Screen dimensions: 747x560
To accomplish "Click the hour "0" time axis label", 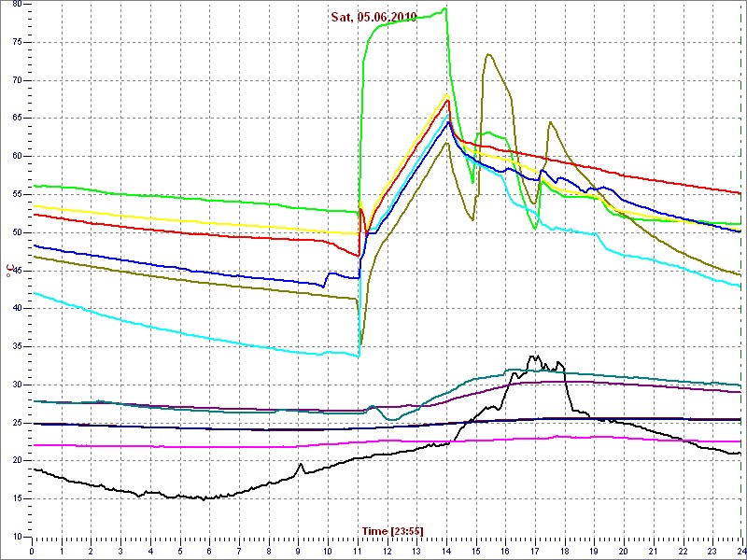I will (32, 551).
